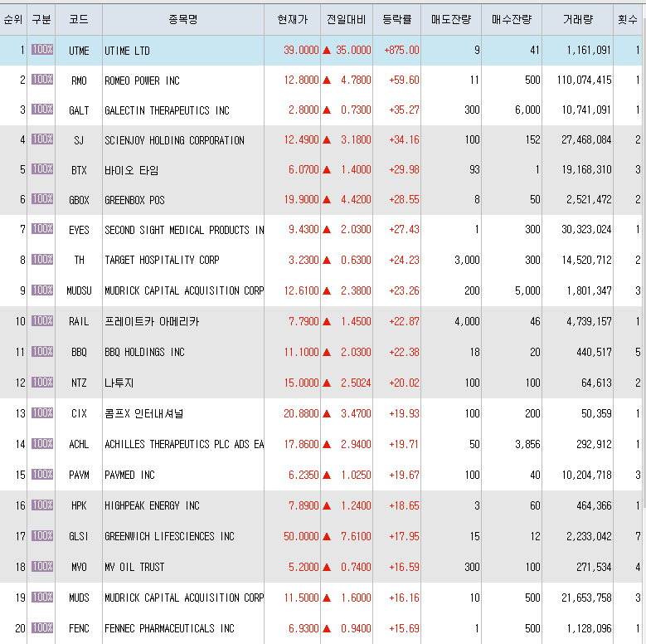Click the 100% badge in GLSI row
The image size is (646, 644).
click(x=42, y=535)
